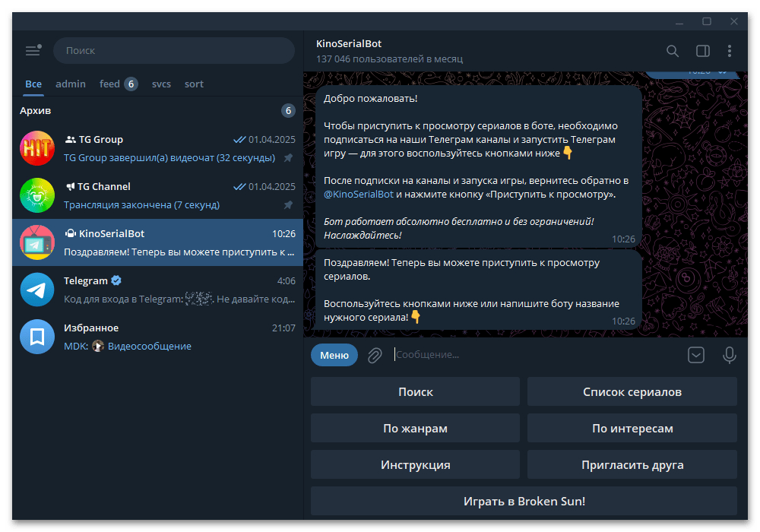Open the three-dot chat options menu
Image resolution: width=760 pixels, height=532 pixels.
[730, 51]
